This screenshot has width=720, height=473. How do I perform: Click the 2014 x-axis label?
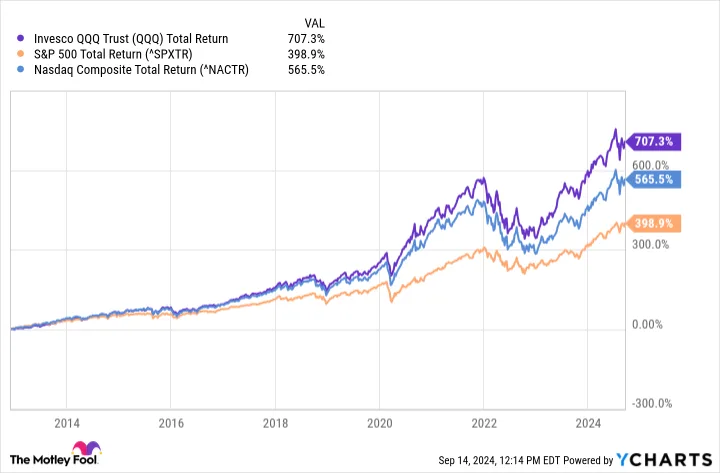(67, 423)
